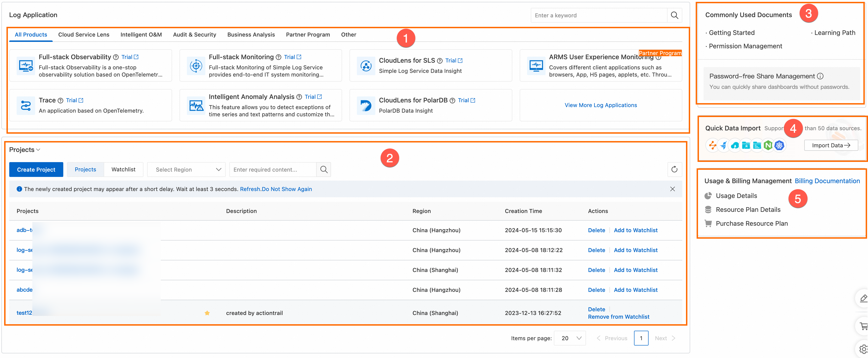Click help icon beside CloudLens for SLS
868x358 pixels.
point(440,61)
